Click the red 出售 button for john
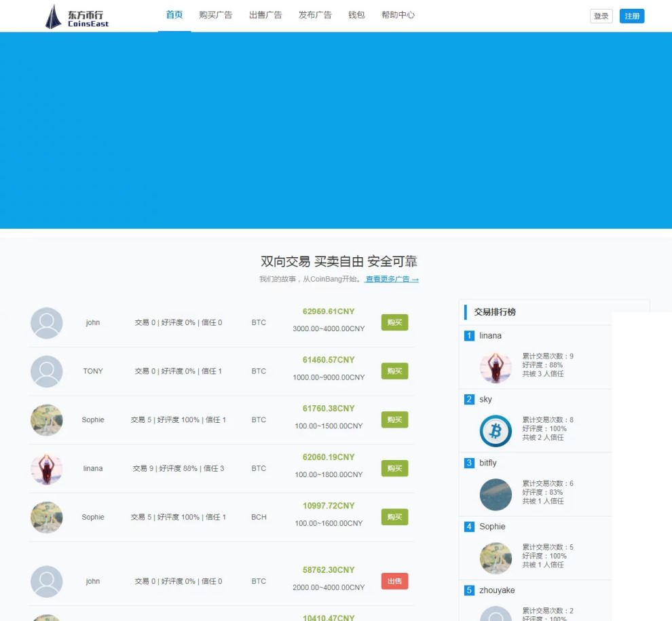 (x=394, y=581)
